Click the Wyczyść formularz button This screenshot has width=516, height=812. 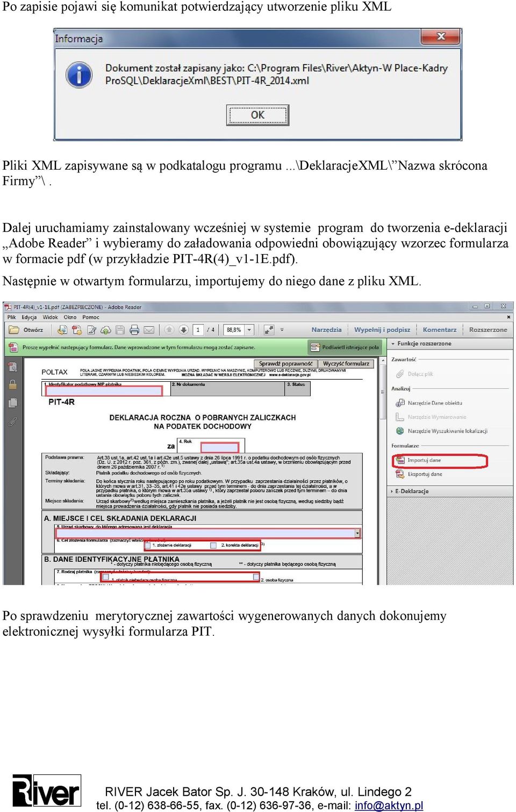click(x=346, y=364)
